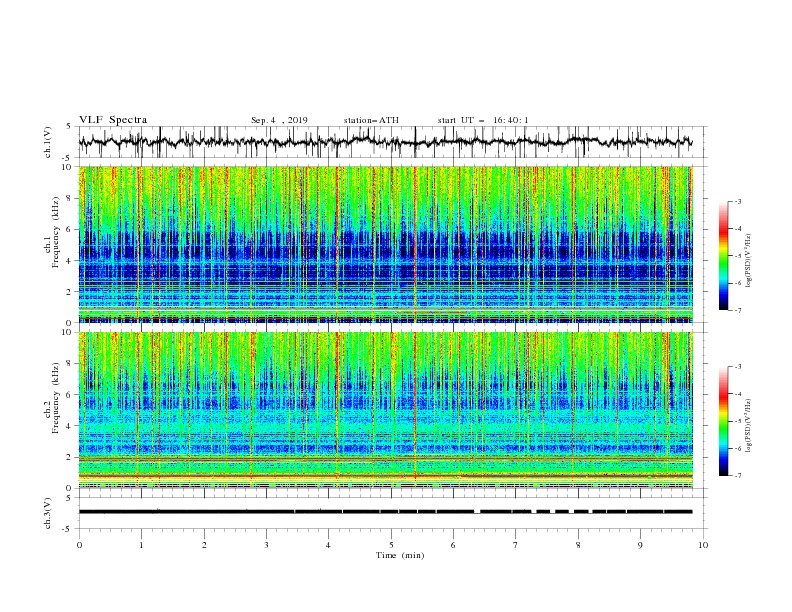Screen dimensions: 792x612
Task: Click time axis tick label "9"
Action: point(640,545)
